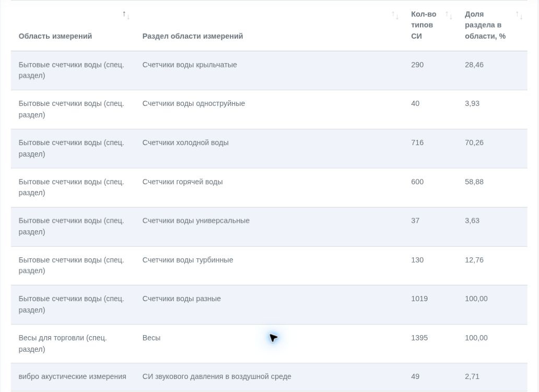Select the Счетчики воды одноструйные row
Viewport: 539px width, 392px height.
pos(269,110)
